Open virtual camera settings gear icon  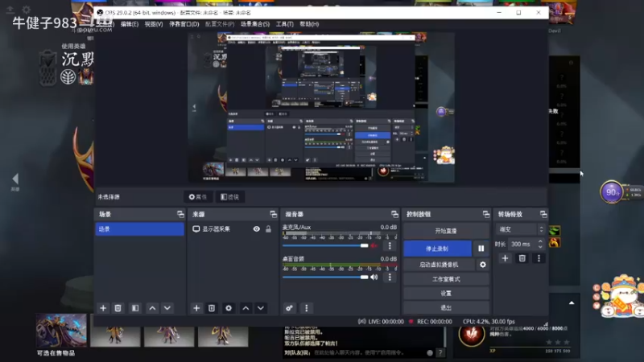click(x=483, y=265)
